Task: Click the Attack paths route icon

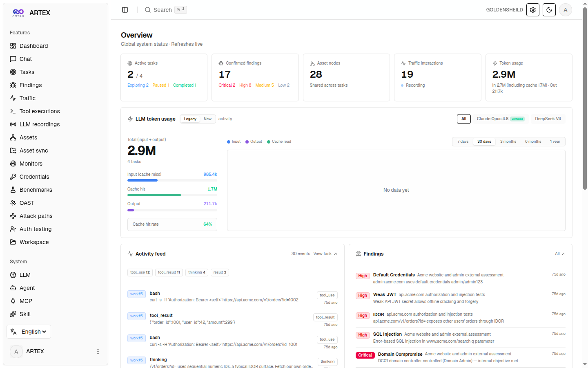Action: 13,216
